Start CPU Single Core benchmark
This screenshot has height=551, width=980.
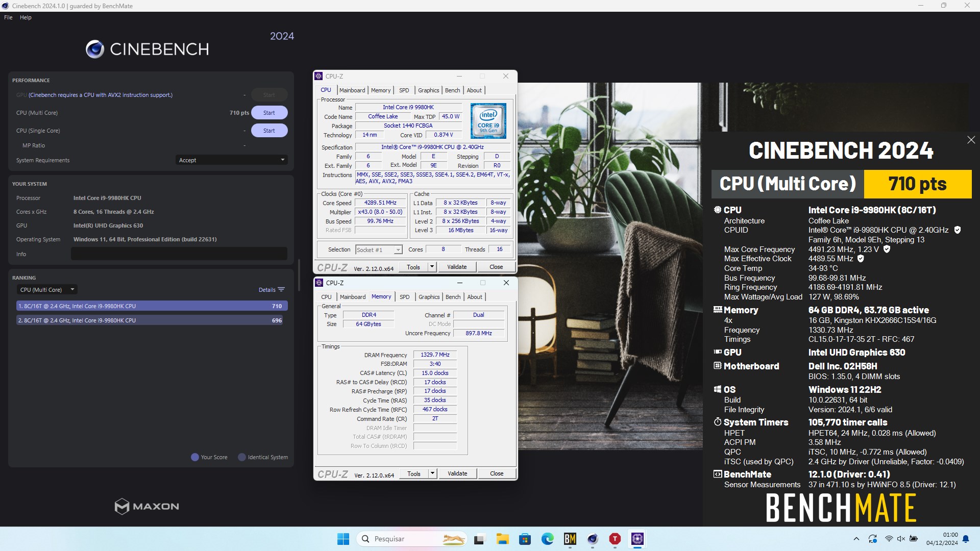tap(269, 131)
